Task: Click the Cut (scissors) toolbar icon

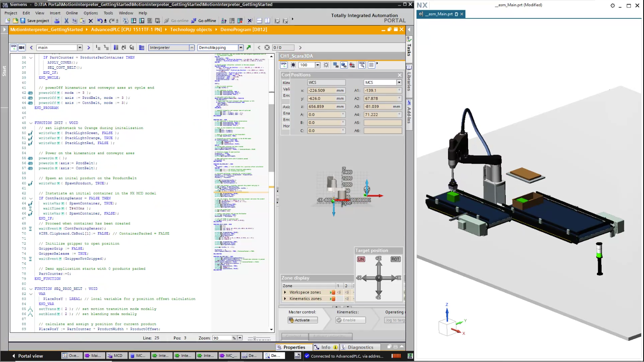Action: [66, 20]
